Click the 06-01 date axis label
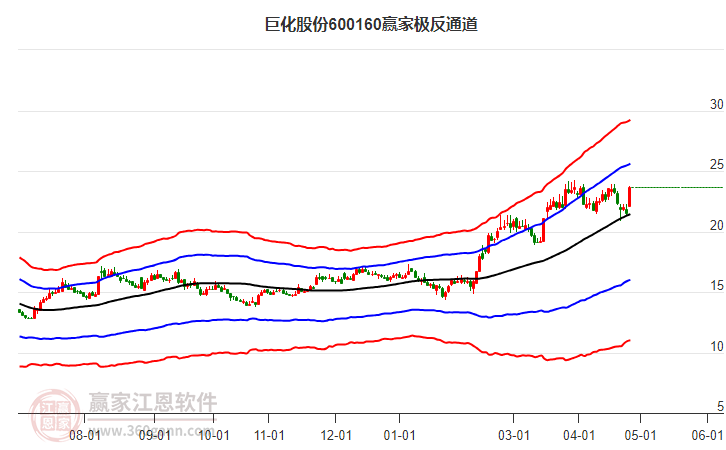The width and height of the screenshot is (726, 450). [707, 436]
